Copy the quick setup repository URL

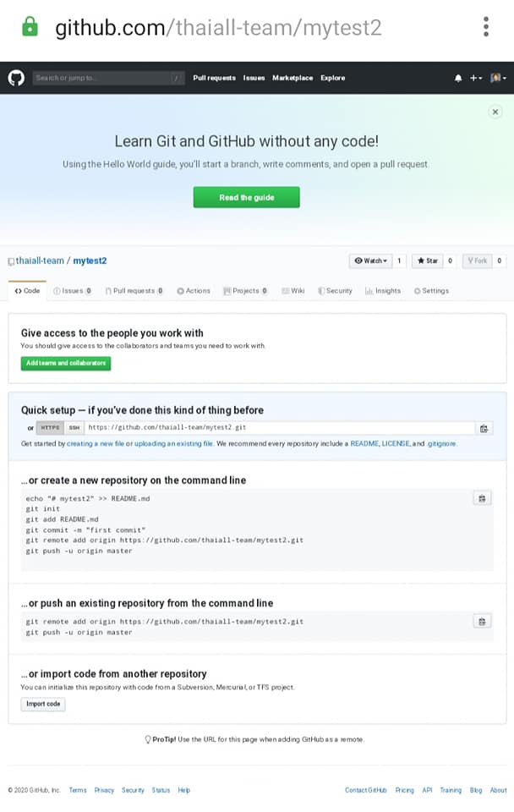484,428
